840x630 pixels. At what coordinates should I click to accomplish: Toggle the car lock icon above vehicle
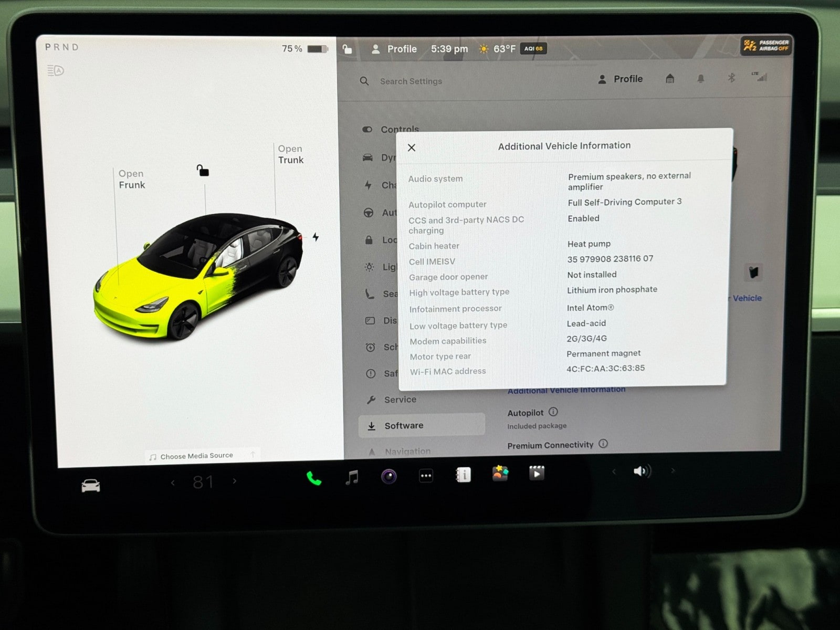pyautogui.click(x=203, y=171)
